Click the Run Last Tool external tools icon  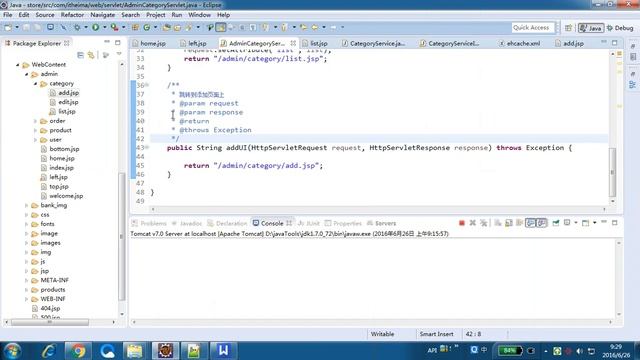click(x=115, y=27)
